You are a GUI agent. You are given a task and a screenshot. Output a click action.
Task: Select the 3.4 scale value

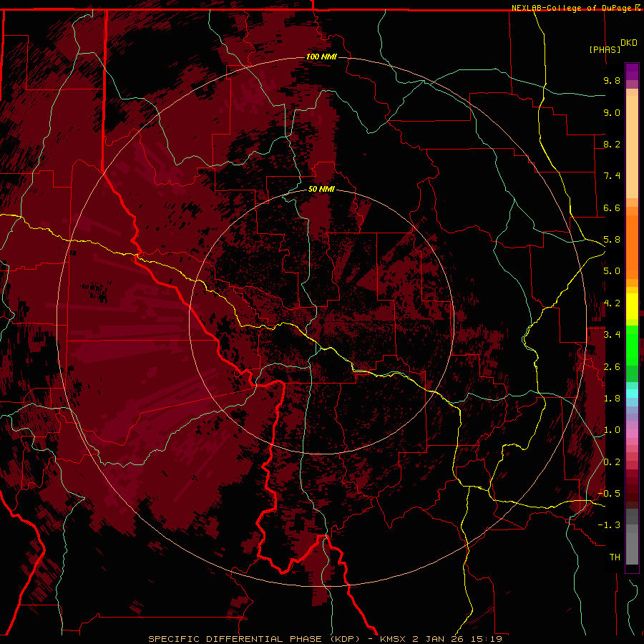612,335
